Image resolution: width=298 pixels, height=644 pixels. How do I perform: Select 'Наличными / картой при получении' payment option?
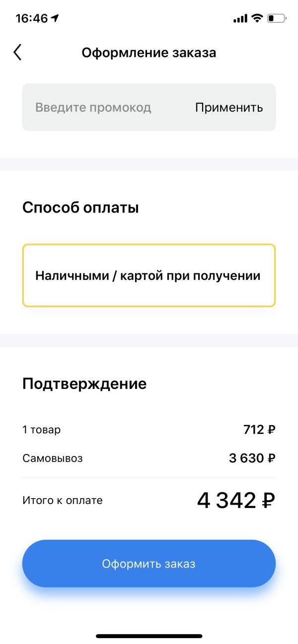[149, 275]
